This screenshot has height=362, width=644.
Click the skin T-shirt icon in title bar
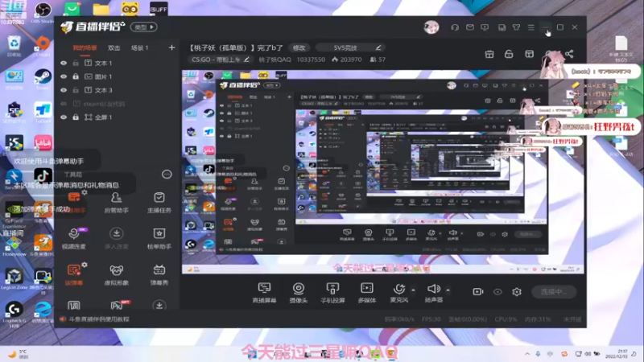(516, 27)
